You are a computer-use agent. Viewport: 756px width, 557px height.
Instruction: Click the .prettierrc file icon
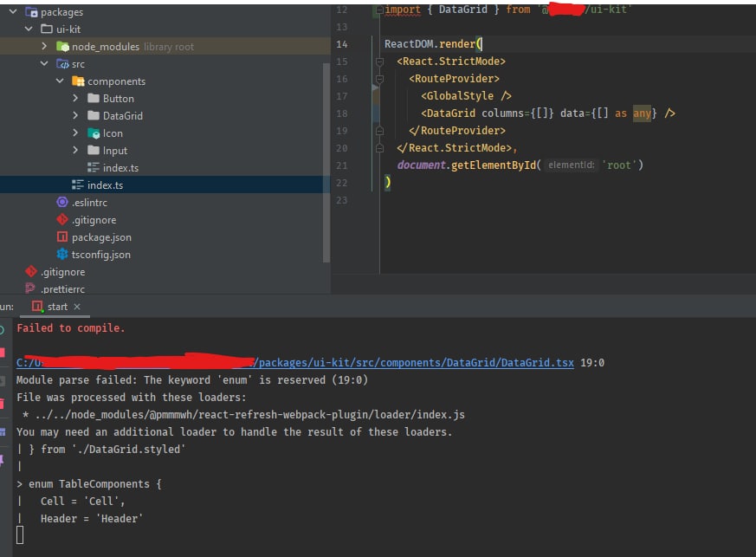pos(30,288)
